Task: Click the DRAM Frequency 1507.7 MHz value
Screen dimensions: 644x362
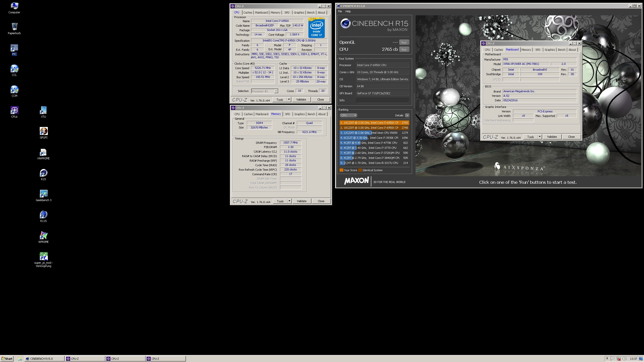Action: (291, 143)
